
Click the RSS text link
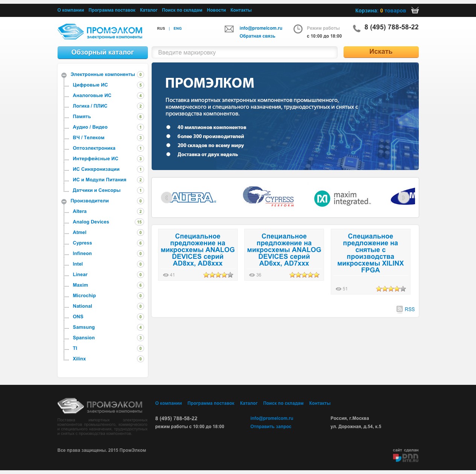pyautogui.click(x=410, y=309)
